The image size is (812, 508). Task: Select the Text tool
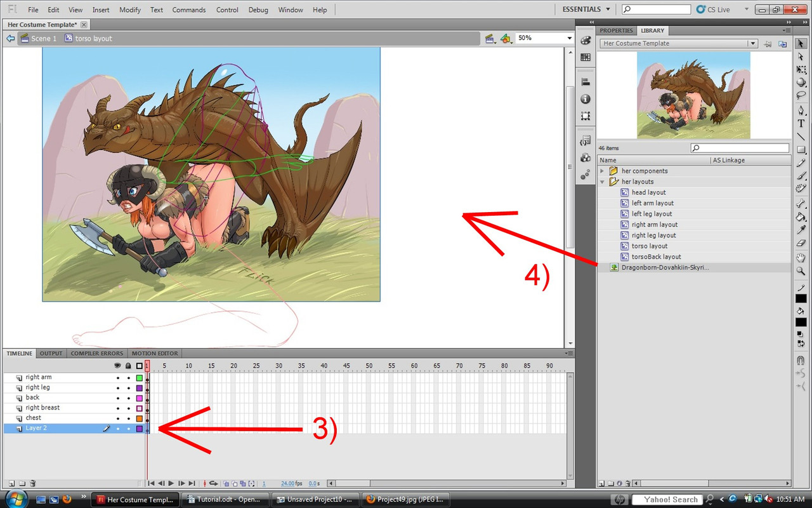click(801, 123)
